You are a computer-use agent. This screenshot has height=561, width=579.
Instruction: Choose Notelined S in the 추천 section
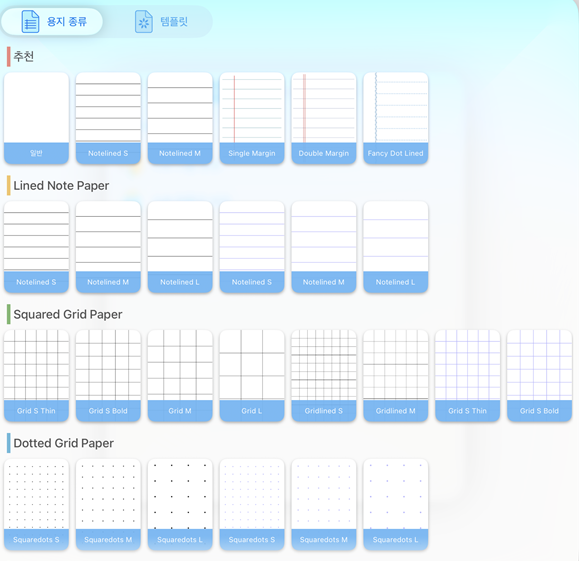(108, 118)
